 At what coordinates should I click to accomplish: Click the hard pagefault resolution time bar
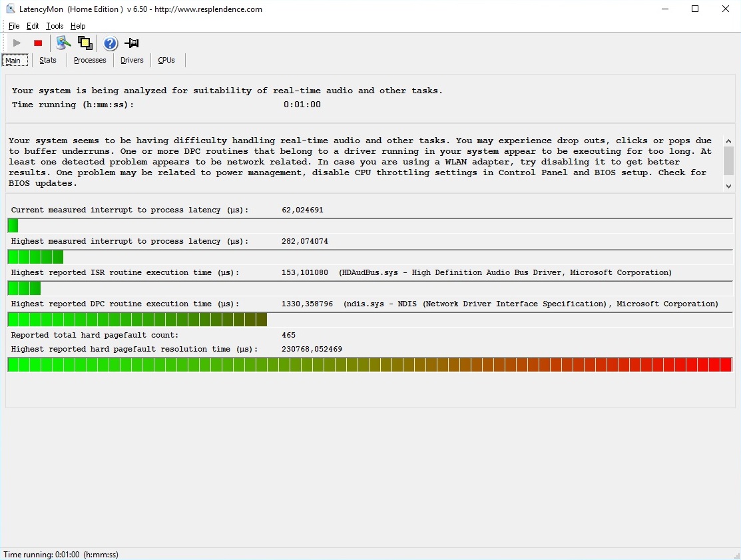pyautogui.click(x=370, y=365)
